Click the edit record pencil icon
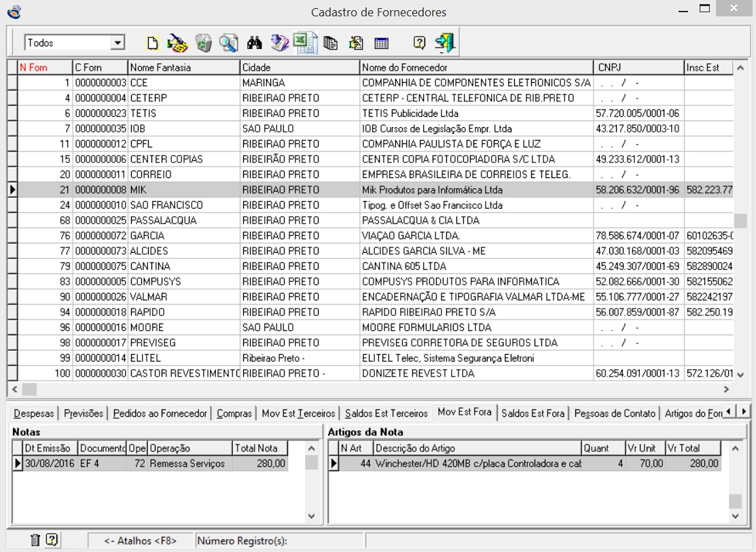 click(x=177, y=43)
